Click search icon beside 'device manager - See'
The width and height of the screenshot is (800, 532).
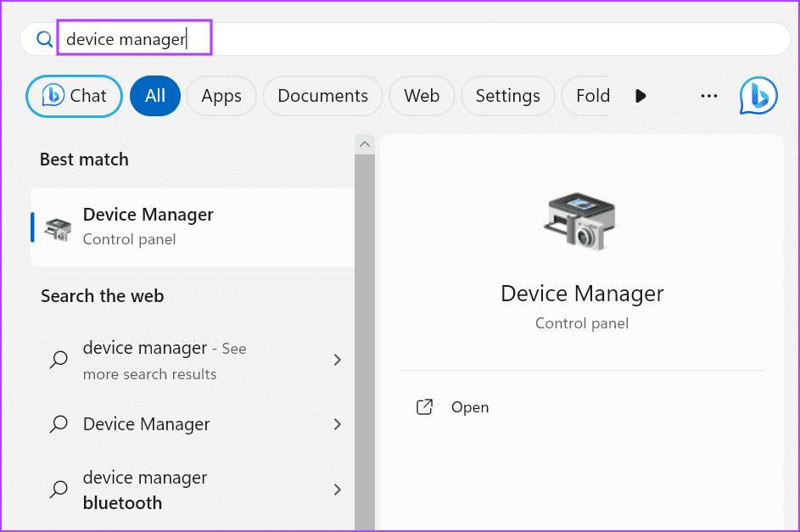coord(59,360)
